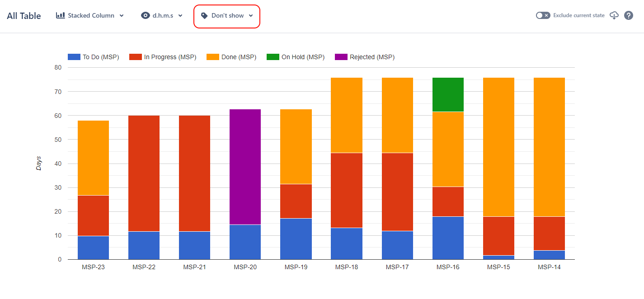
Task: Click the bar chart icon beside Stacked Column
Action: tap(61, 15)
